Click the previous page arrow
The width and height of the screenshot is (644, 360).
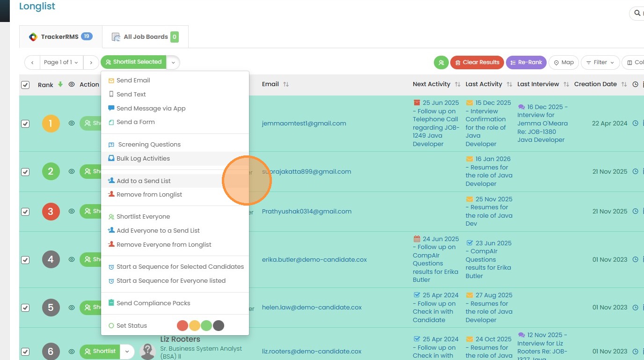pos(32,62)
